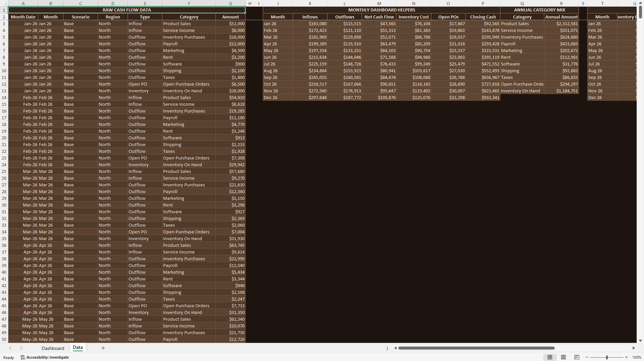
Task: Open Accessibility: Investigate status item
Action: pyautogui.click(x=45, y=357)
